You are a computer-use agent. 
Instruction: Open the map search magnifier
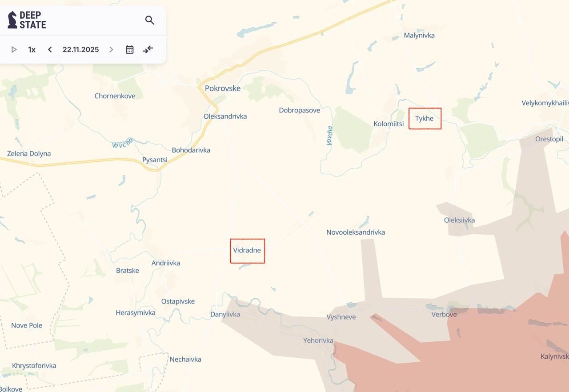[150, 20]
